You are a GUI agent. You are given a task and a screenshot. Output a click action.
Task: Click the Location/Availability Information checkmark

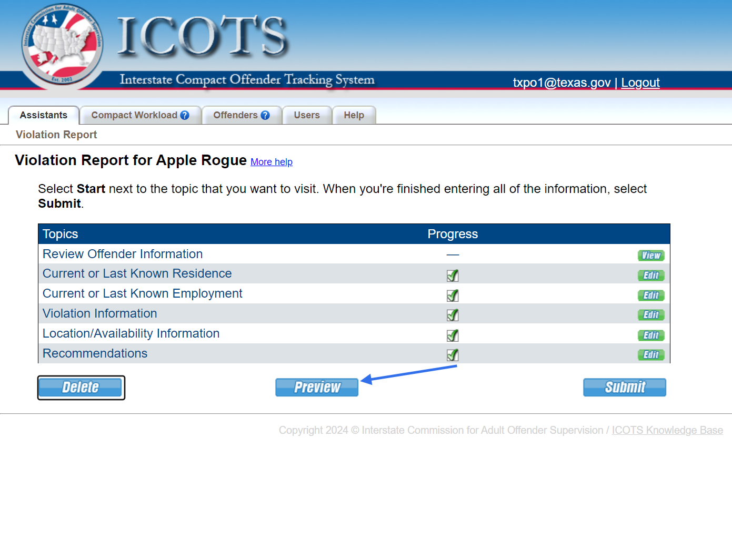[453, 335]
